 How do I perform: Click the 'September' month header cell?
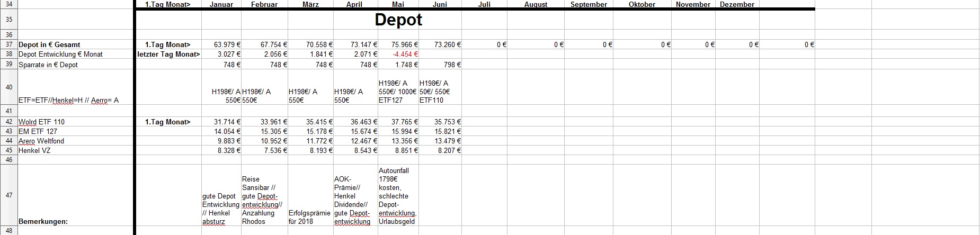pyautogui.click(x=589, y=4)
